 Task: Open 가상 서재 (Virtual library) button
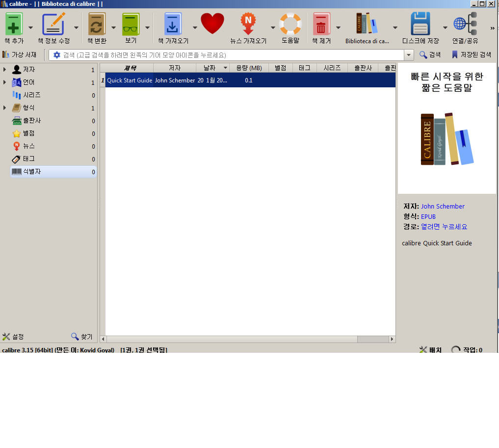tap(20, 55)
